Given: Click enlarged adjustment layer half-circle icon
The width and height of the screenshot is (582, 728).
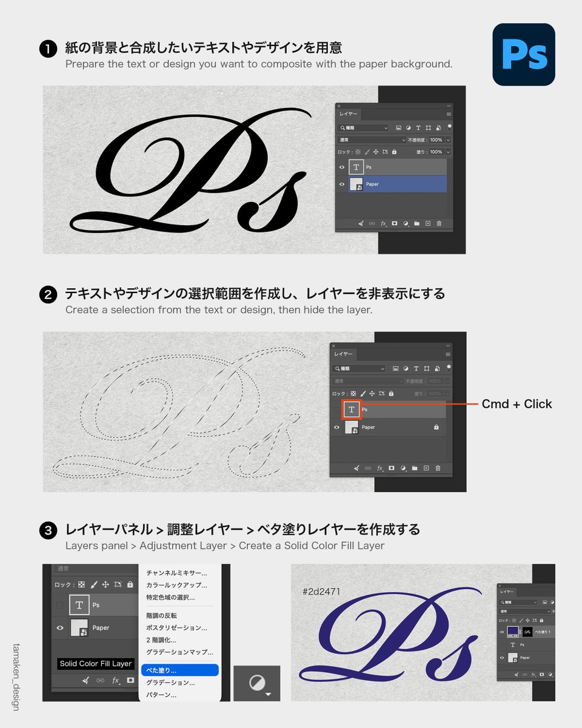Looking at the screenshot, I should [x=257, y=683].
